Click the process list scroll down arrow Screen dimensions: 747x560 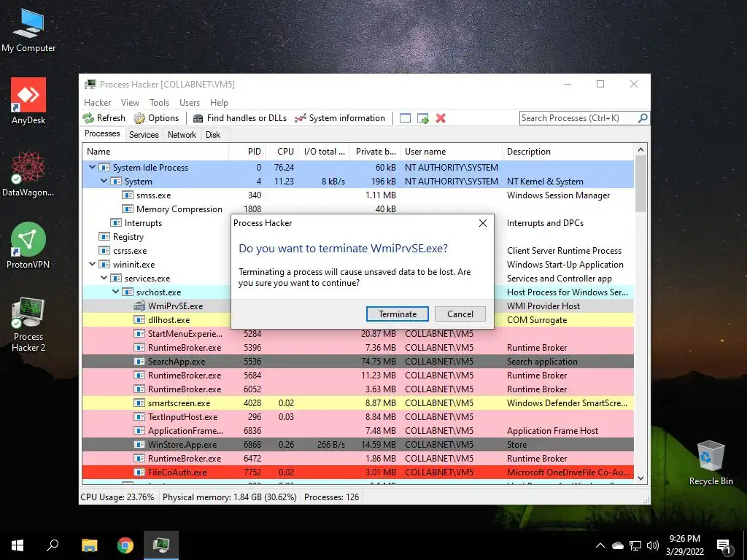[640, 478]
